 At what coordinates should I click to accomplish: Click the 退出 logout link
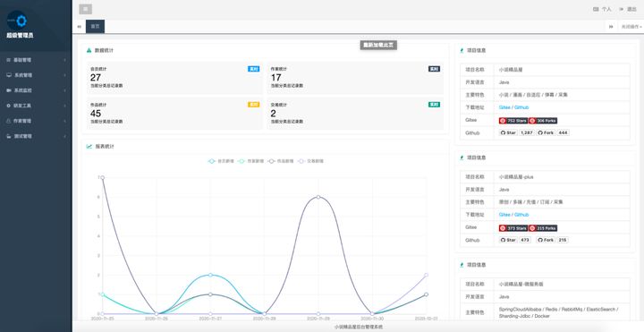click(x=629, y=9)
